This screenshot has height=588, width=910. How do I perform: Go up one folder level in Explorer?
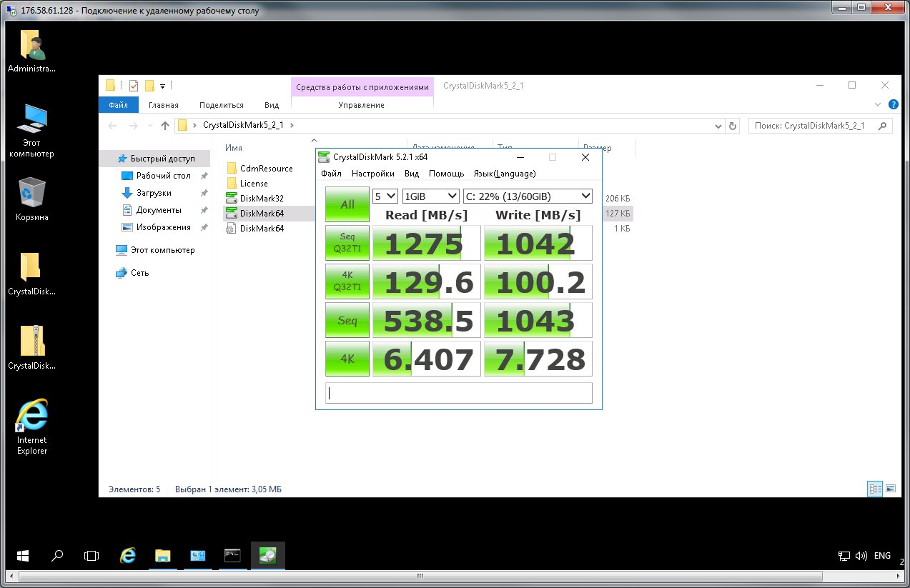click(165, 126)
